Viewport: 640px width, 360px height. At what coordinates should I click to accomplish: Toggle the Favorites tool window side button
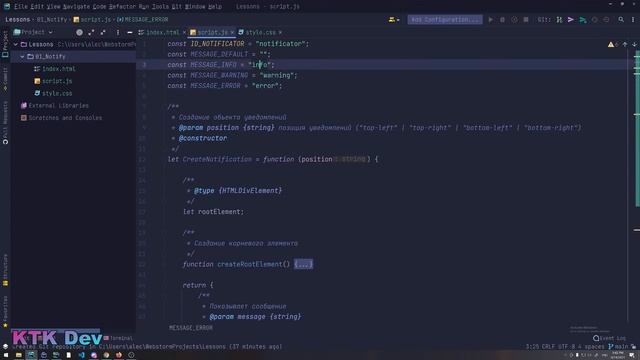[5, 311]
